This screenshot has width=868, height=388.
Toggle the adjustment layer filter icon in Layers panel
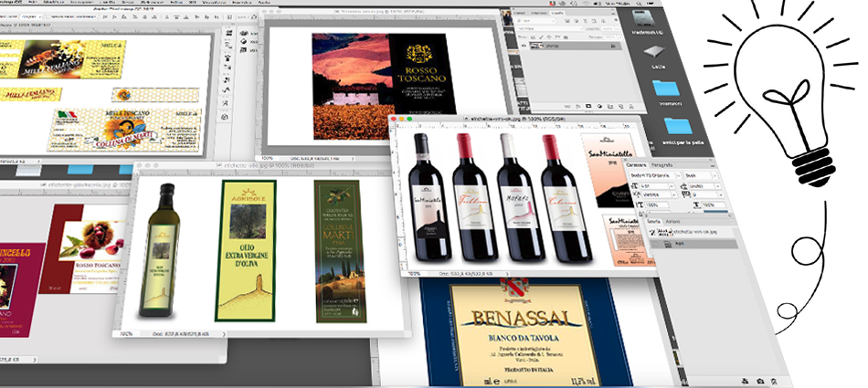(577, 21)
